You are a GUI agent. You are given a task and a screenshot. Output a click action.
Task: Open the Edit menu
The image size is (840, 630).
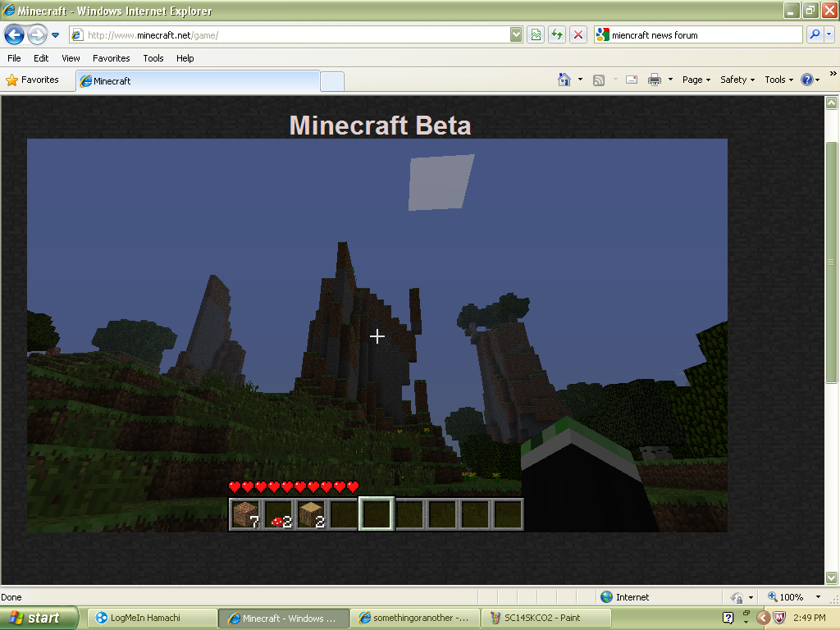(x=41, y=58)
